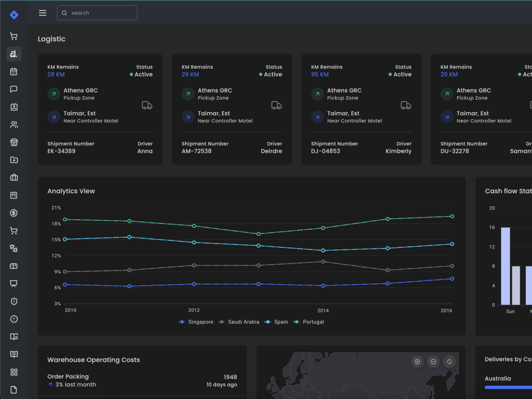532x399 pixels.
Task: Toggle Saudi Arabia series in chart legend
Action: 239,322
